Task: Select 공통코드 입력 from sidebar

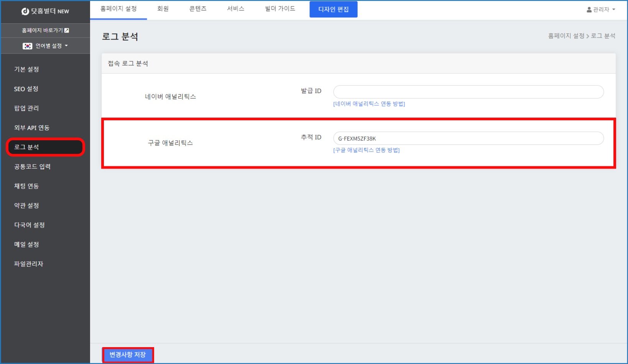Action: coord(32,167)
